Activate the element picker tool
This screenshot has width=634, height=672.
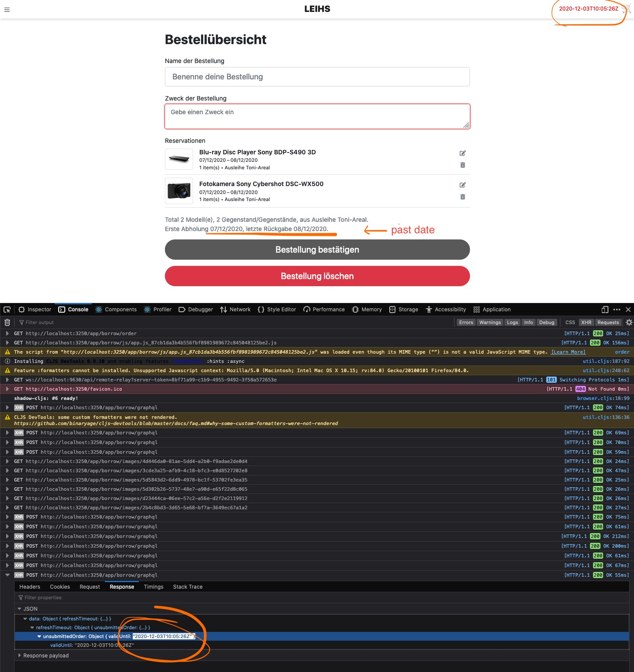coord(7,310)
